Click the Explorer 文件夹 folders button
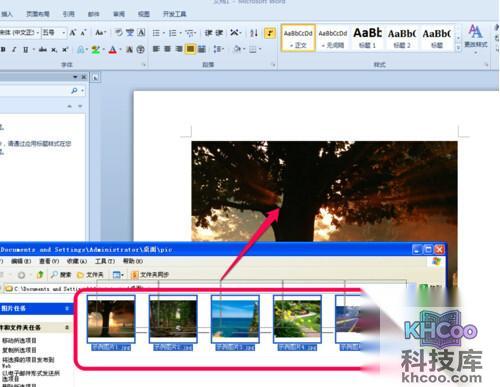 point(90,275)
